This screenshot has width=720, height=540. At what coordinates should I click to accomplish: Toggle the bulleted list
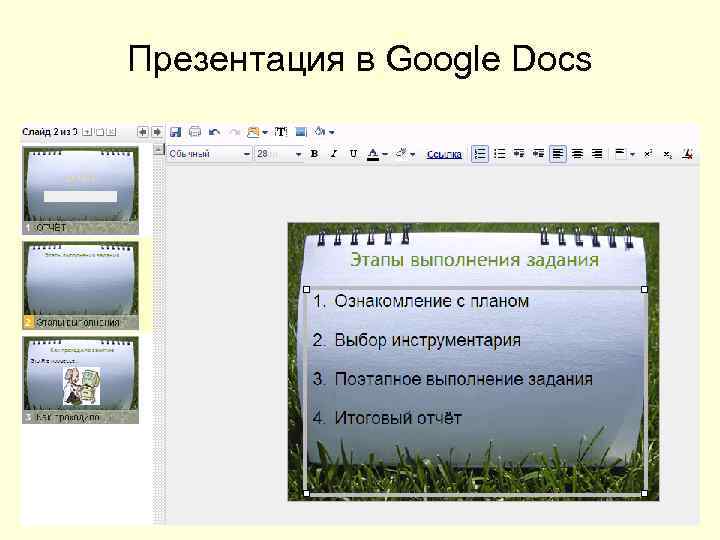(500, 154)
